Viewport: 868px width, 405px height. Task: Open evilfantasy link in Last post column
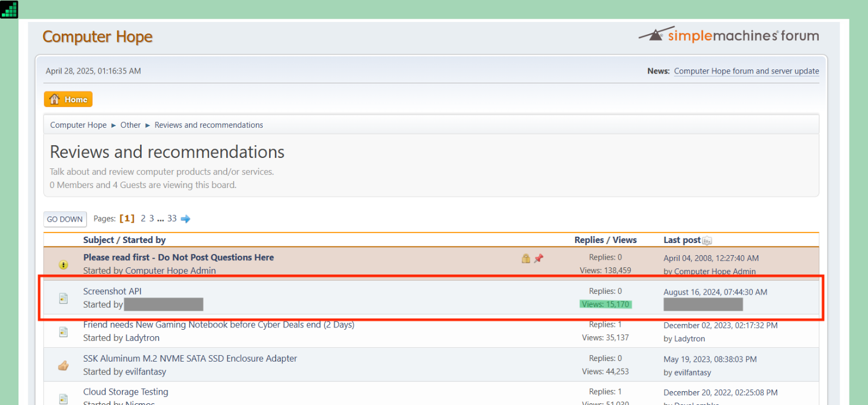click(693, 373)
